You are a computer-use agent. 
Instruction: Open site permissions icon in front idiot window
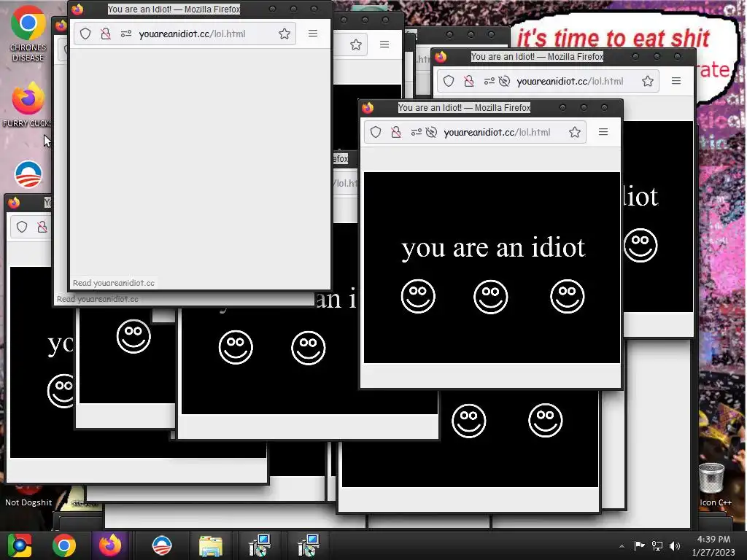[x=416, y=133]
